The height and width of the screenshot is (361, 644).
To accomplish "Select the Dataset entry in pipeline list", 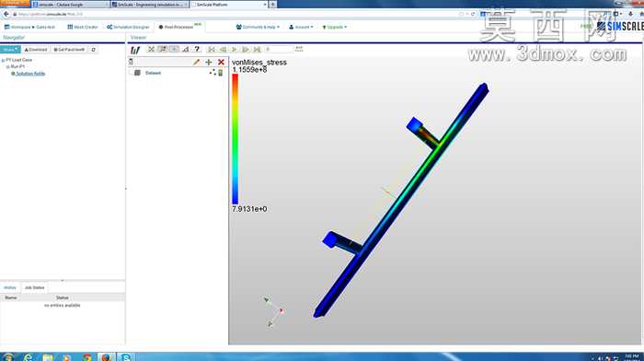I will [x=154, y=73].
